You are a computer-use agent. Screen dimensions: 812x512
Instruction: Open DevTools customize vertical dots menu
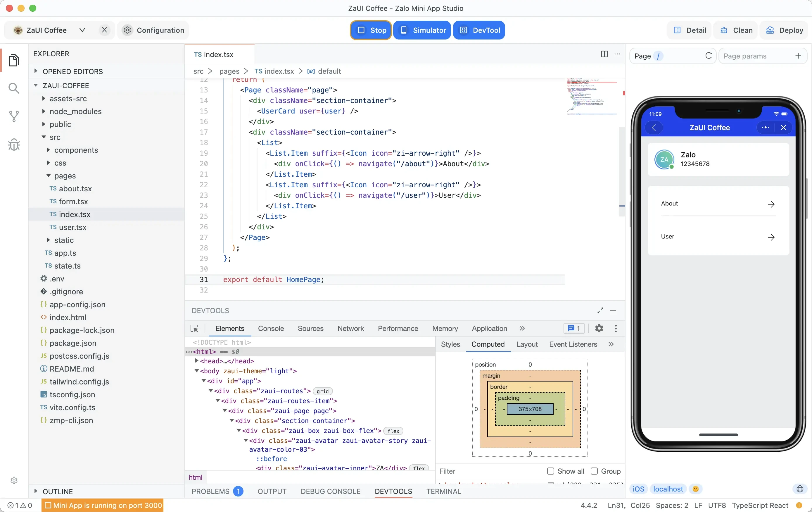pyautogui.click(x=616, y=328)
